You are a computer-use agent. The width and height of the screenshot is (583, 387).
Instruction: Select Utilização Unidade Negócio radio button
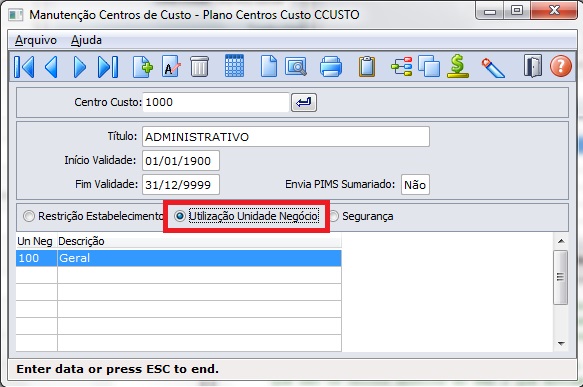click(180, 216)
